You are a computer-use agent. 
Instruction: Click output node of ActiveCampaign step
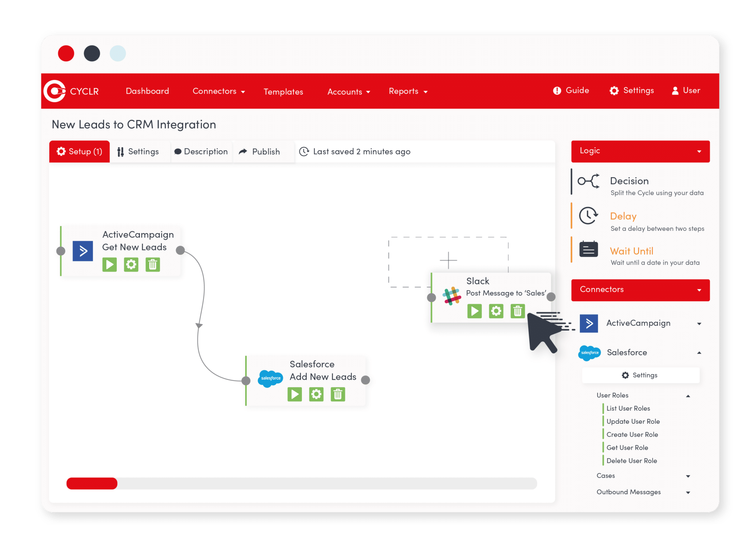(x=180, y=250)
